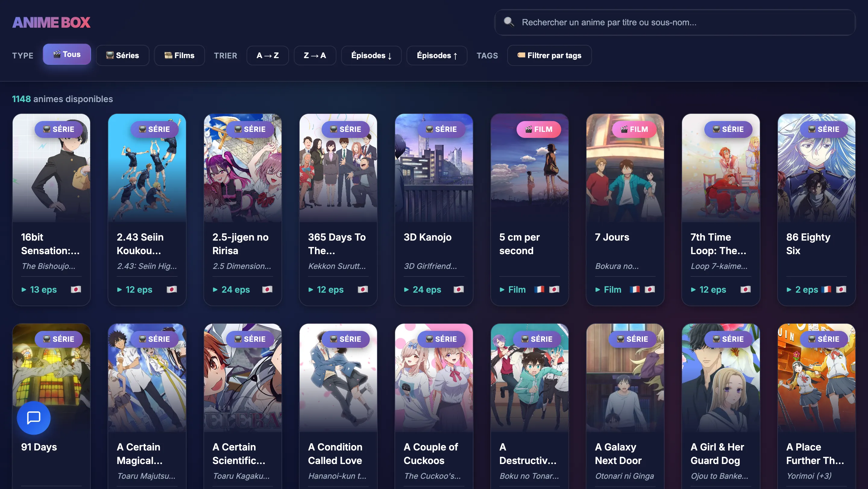Open A Galaxy Next Door poster
868x489 pixels.
click(x=625, y=378)
